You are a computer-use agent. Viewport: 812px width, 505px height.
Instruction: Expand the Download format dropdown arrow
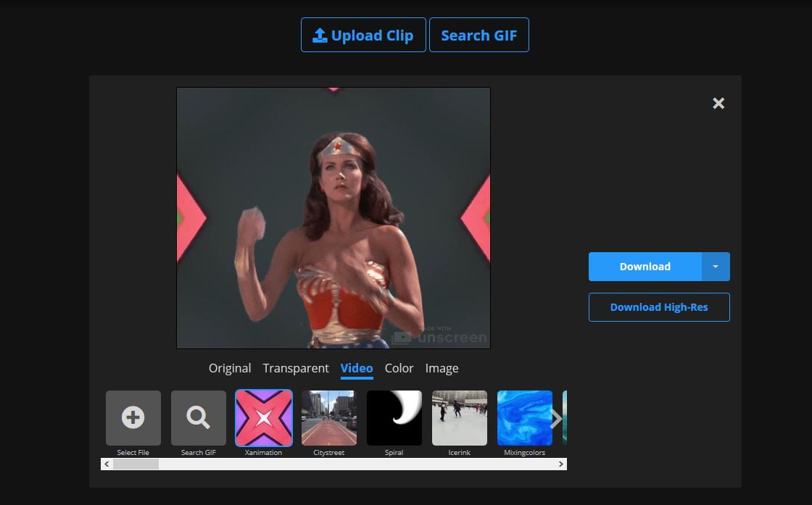716,267
